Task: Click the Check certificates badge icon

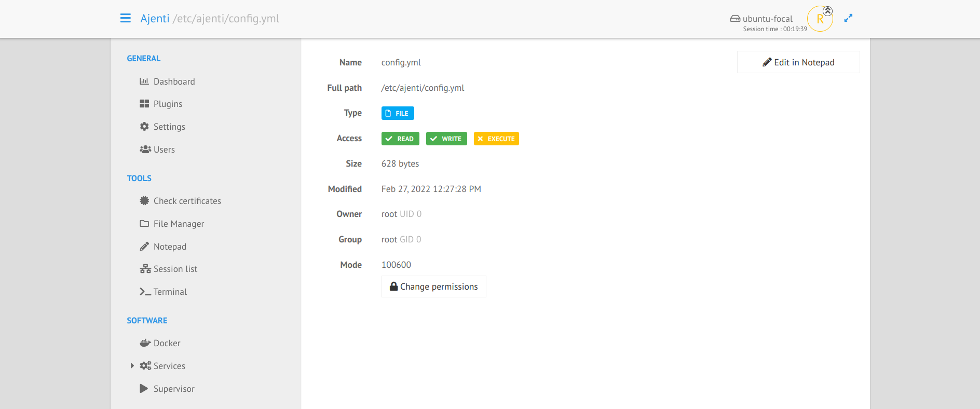Action: pos(144,201)
